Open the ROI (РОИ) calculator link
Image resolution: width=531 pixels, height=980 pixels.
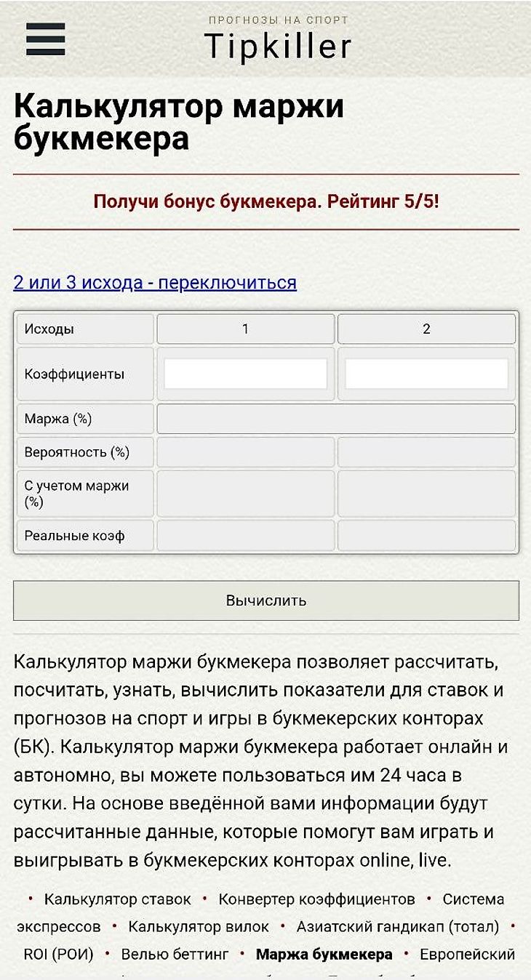point(58,954)
